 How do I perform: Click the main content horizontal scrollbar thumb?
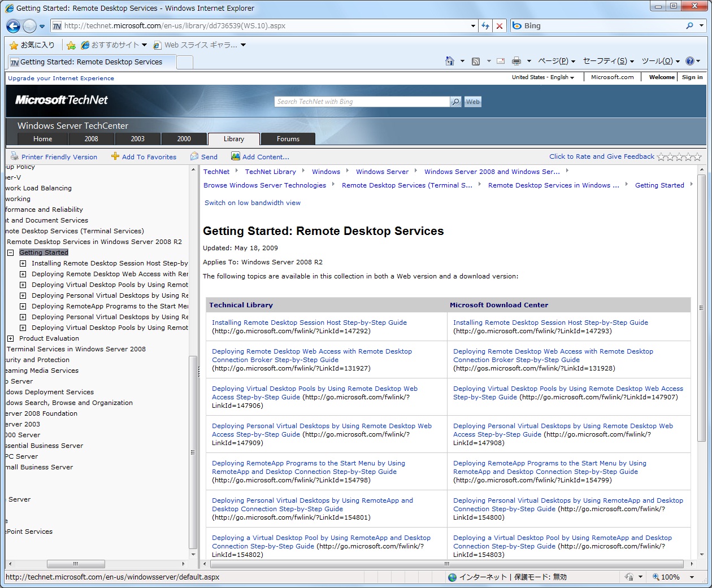447,564
